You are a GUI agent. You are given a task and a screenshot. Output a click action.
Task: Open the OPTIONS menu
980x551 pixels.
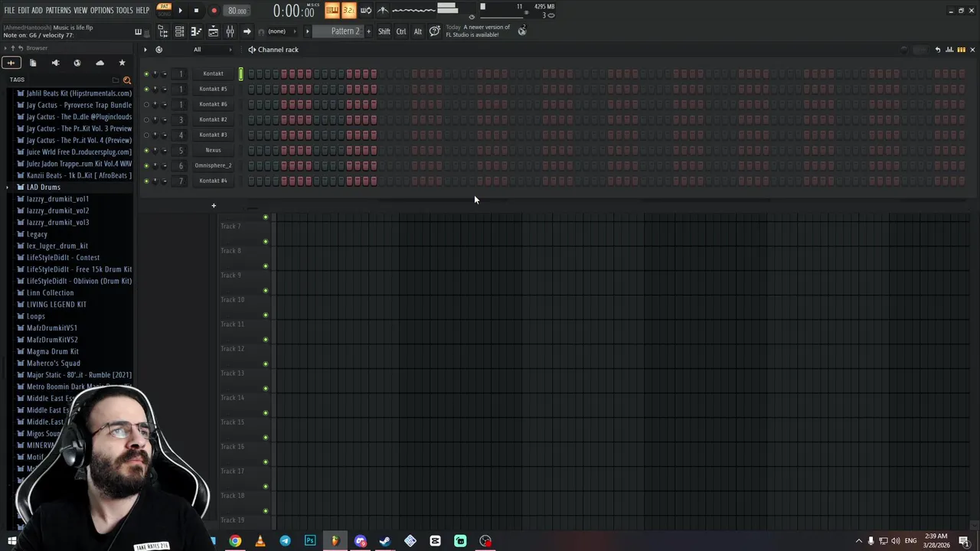pos(102,10)
